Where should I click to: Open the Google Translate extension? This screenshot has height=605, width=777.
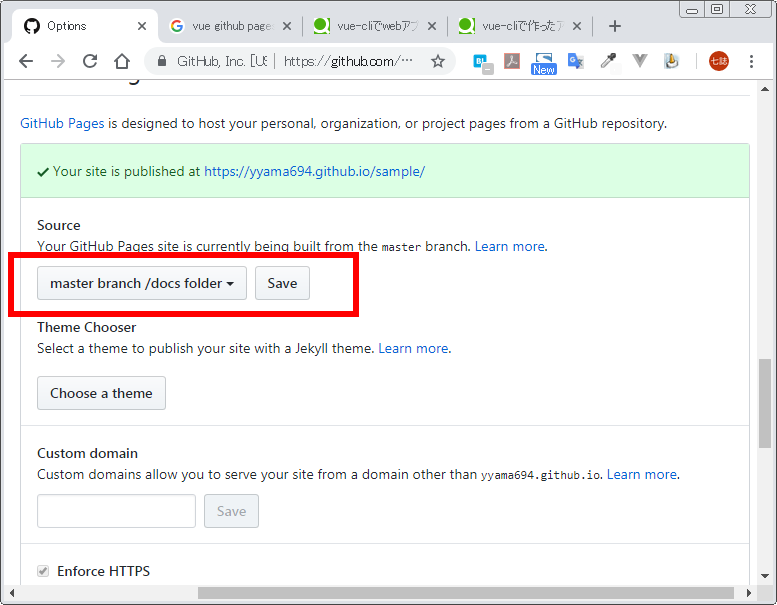pyautogui.click(x=575, y=61)
